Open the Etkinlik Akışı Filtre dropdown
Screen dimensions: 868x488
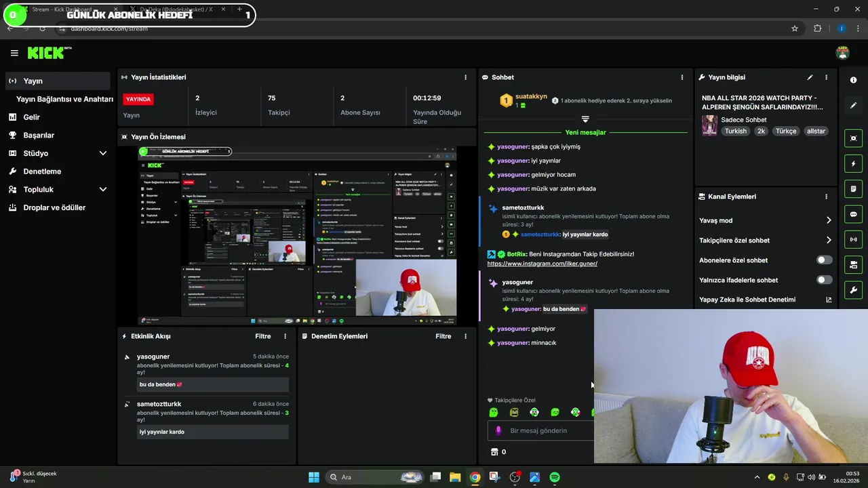[x=263, y=336]
